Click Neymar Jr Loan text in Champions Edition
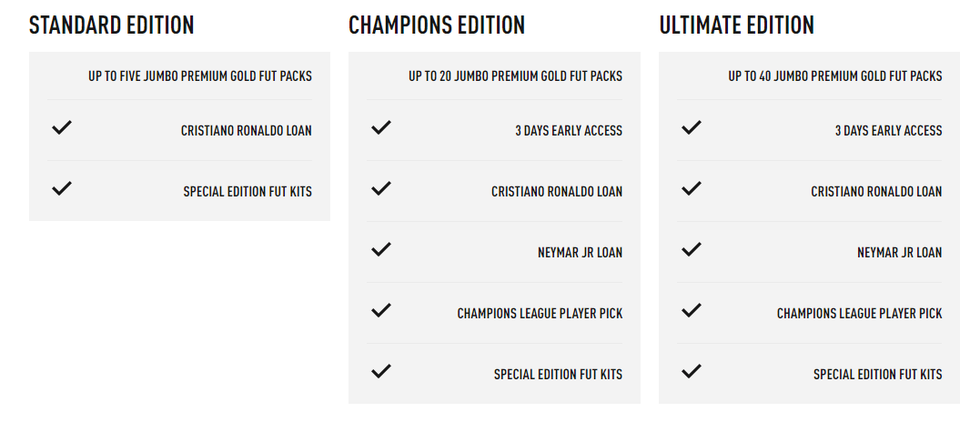This screenshot has height=442, width=980. click(x=580, y=253)
